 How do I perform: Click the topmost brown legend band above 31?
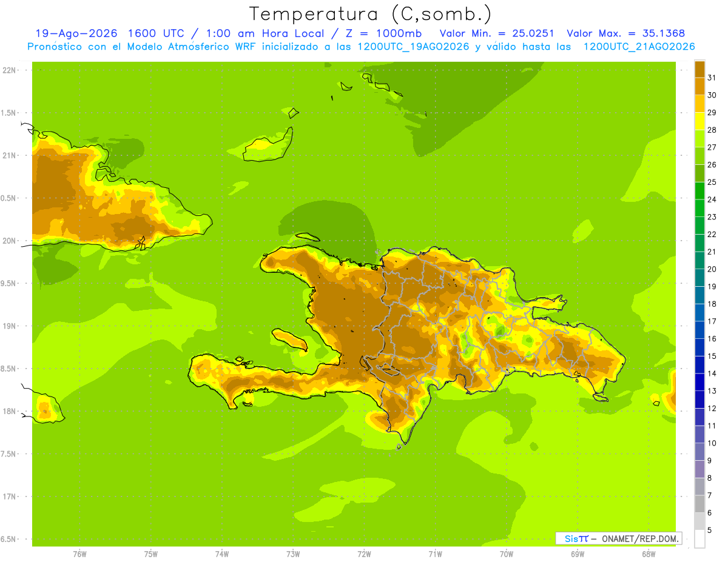point(700,69)
